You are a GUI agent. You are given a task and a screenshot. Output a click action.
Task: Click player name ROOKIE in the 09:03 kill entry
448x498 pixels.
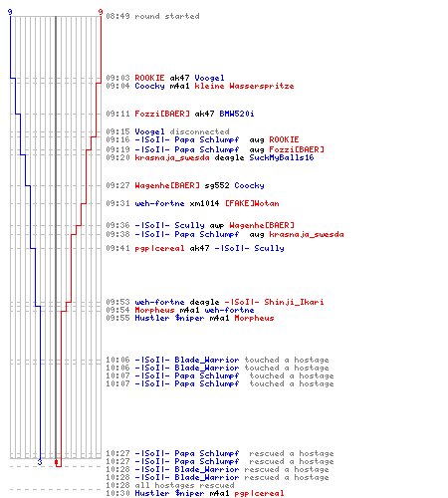coord(149,78)
